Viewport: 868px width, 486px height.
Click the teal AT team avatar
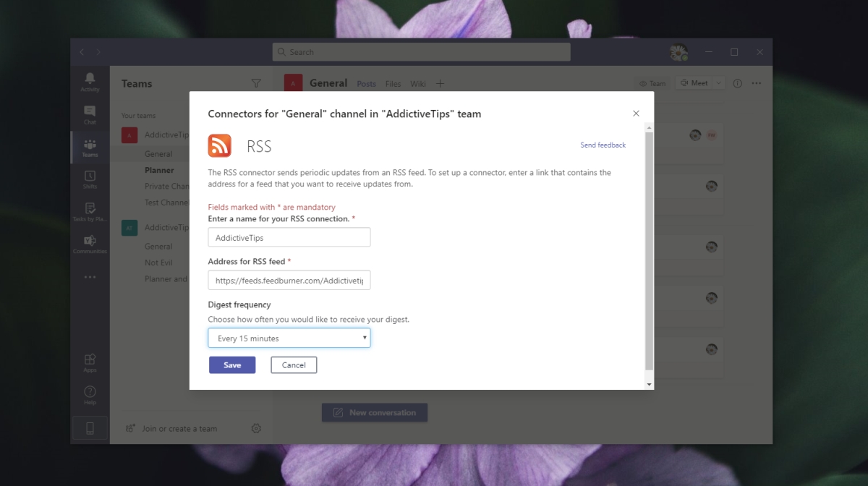pos(129,228)
